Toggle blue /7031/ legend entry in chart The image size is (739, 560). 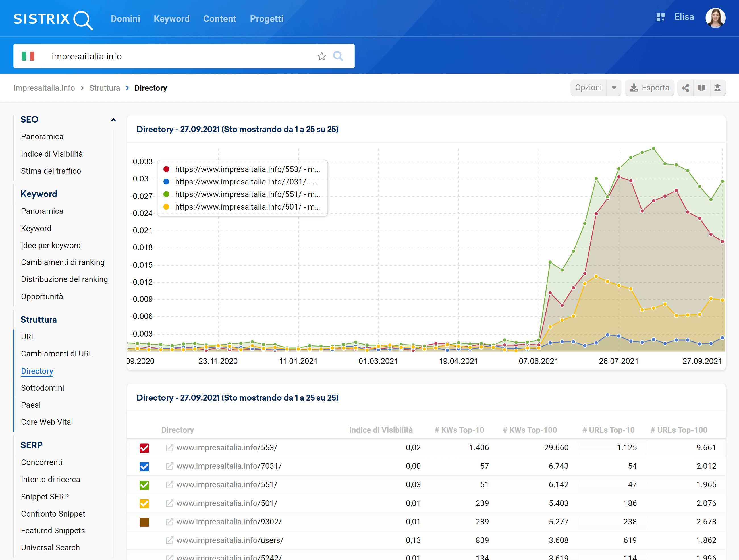pos(240,182)
